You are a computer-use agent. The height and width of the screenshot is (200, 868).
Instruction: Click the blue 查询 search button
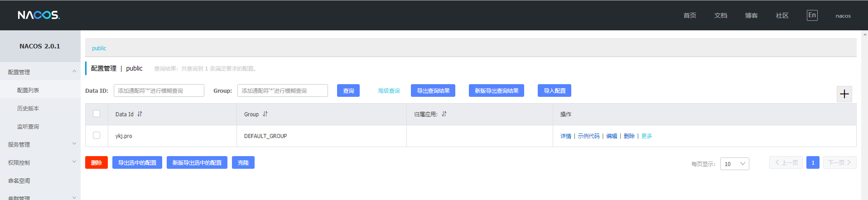[348, 91]
